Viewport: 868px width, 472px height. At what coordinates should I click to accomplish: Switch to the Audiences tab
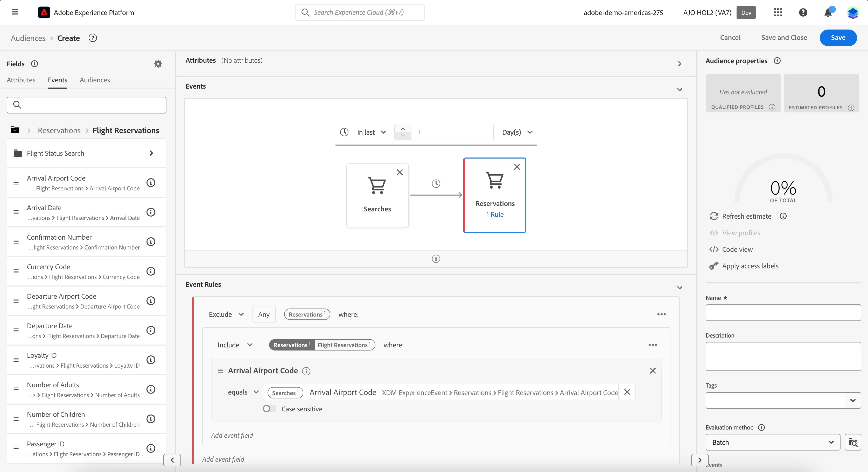point(95,80)
